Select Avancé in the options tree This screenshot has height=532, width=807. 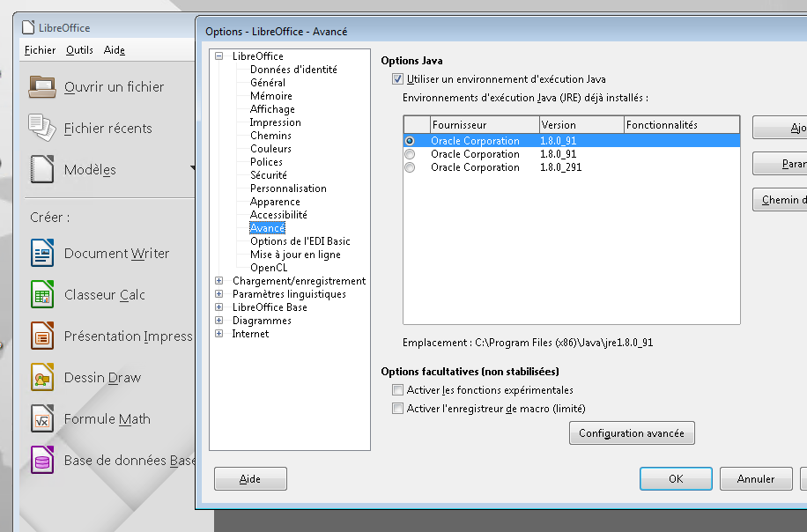[267, 228]
